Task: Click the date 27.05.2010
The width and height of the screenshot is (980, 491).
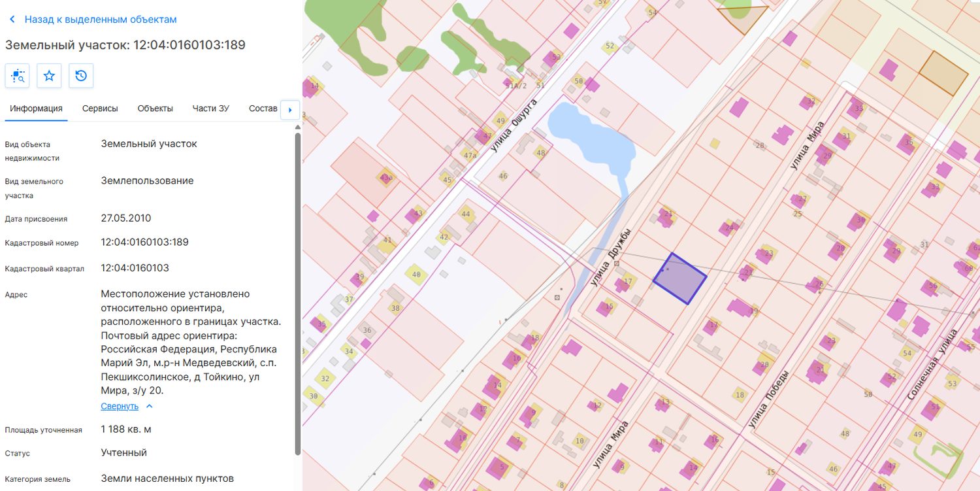Action: [126, 218]
